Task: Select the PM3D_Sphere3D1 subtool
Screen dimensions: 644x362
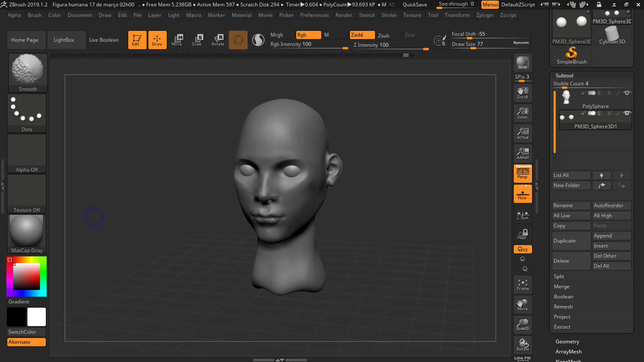Action: click(x=595, y=126)
